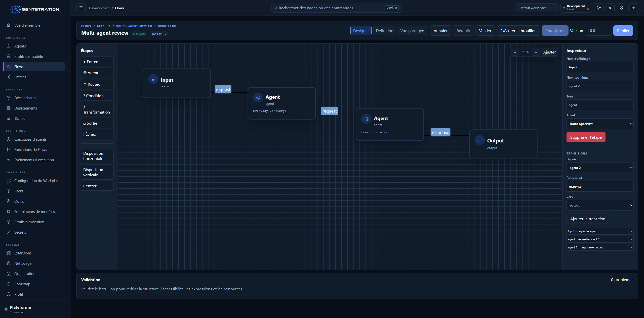The image size is (644, 318).
Task: Click the diamond icon in top bar
Action: coord(610,8)
